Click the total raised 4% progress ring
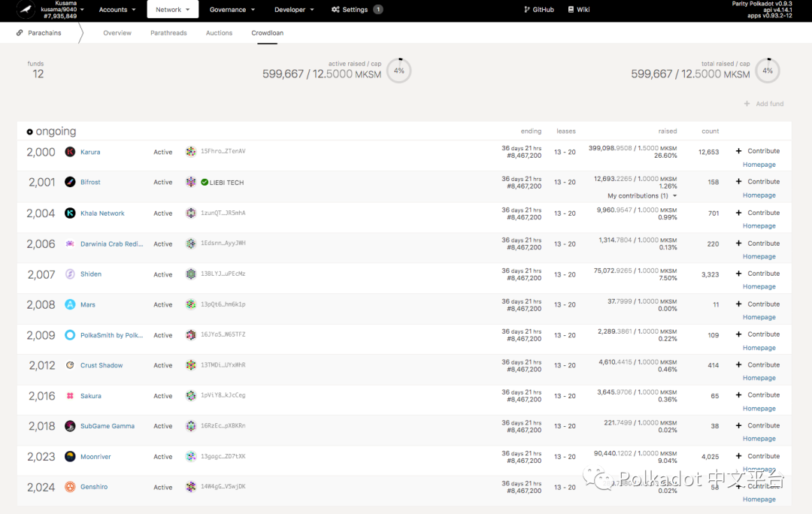 (768, 71)
